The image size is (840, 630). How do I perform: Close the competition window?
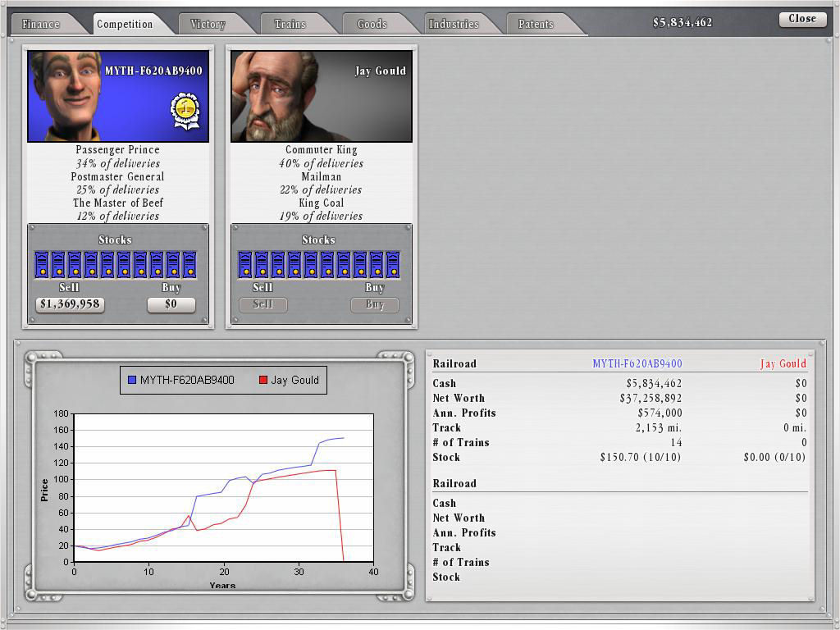point(802,19)
